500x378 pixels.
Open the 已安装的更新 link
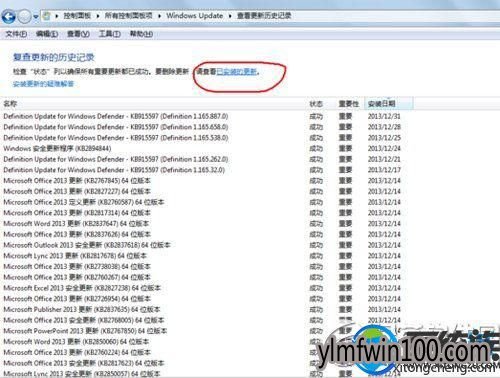tap(237, 72)
